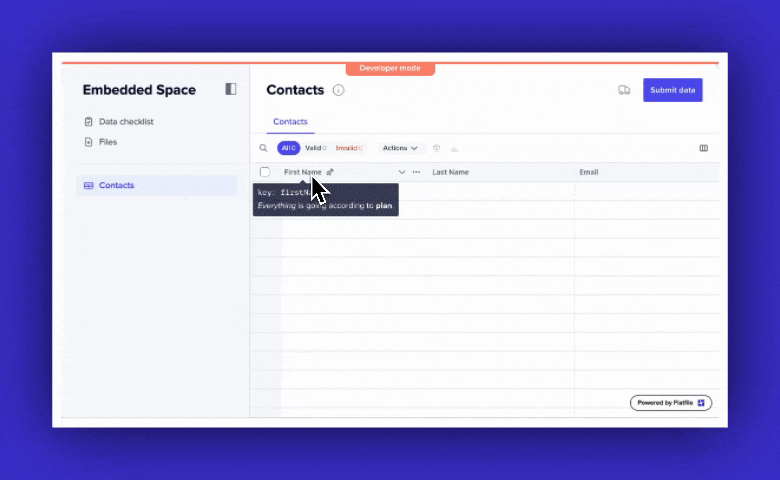Screen dimensions: 780x480
Task: Click the Contacts sheet icon in sidebar
Action: pos(89,185)
